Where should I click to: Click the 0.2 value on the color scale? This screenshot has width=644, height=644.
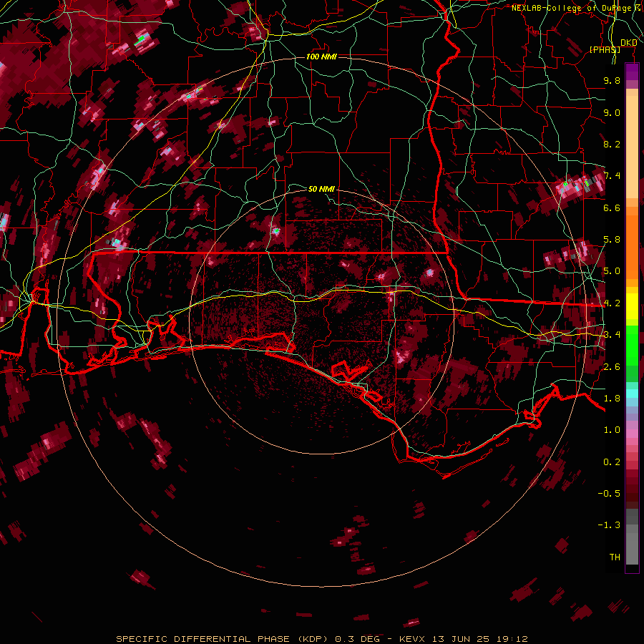(612, 462)
